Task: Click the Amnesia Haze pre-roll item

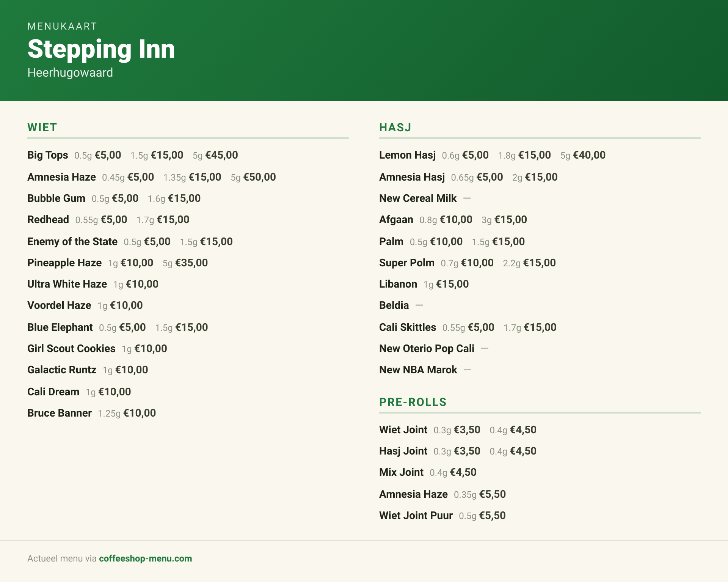Action: pyautogui.click(x=413, y=494)
